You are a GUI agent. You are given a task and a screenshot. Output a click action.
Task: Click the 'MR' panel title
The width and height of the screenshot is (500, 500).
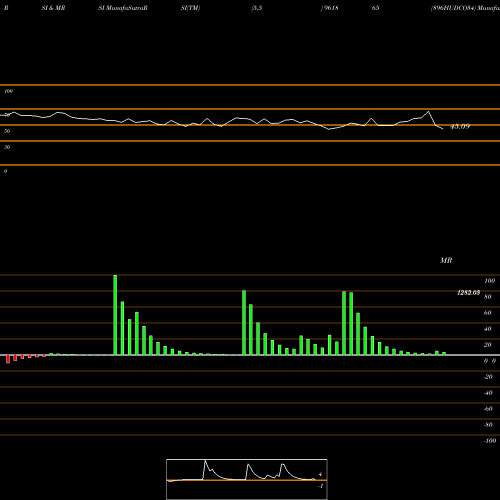click(x=446, y=260)
